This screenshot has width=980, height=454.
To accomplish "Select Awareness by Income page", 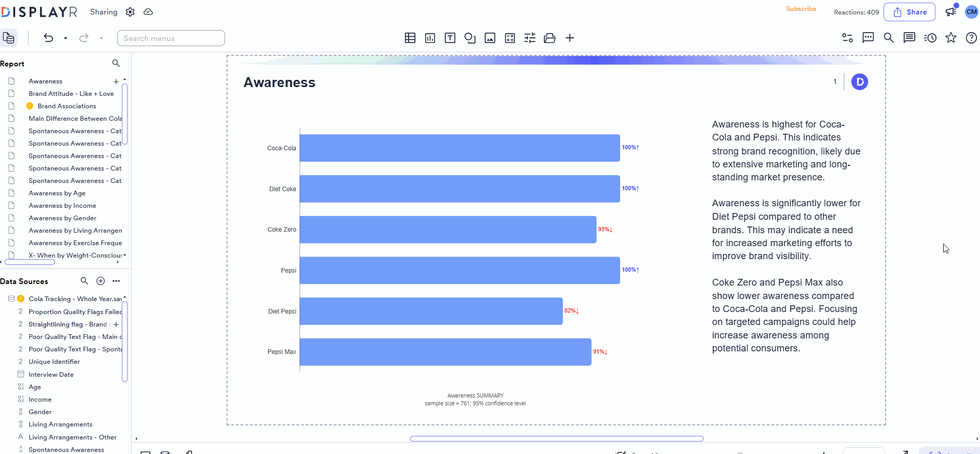I will [x=62, y=206].
